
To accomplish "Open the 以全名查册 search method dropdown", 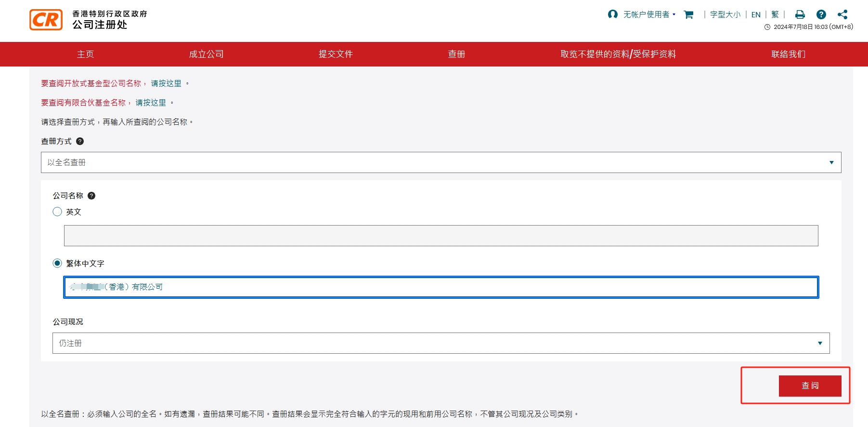I will point(440,162).
